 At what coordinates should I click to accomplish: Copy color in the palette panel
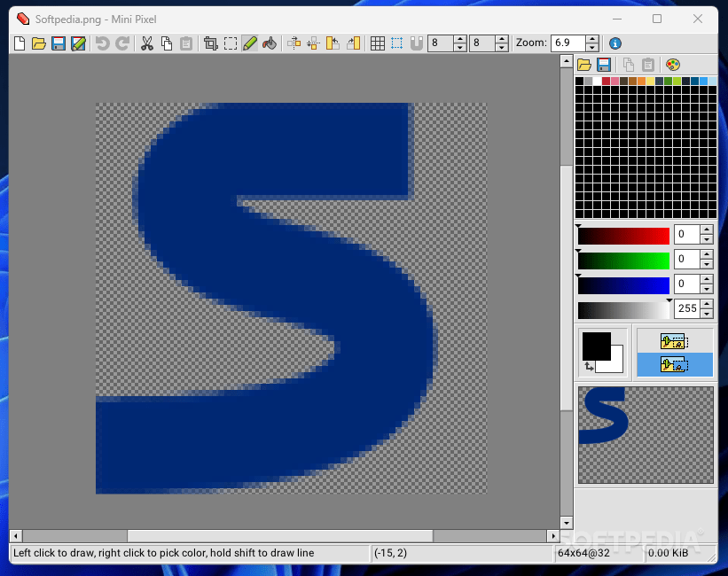click(628, 65)
